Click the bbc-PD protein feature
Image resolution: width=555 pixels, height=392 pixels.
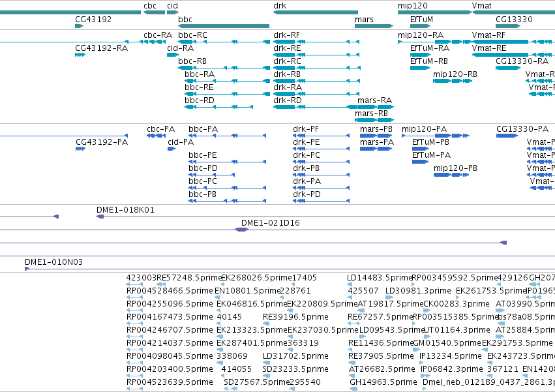pos(212,175)
